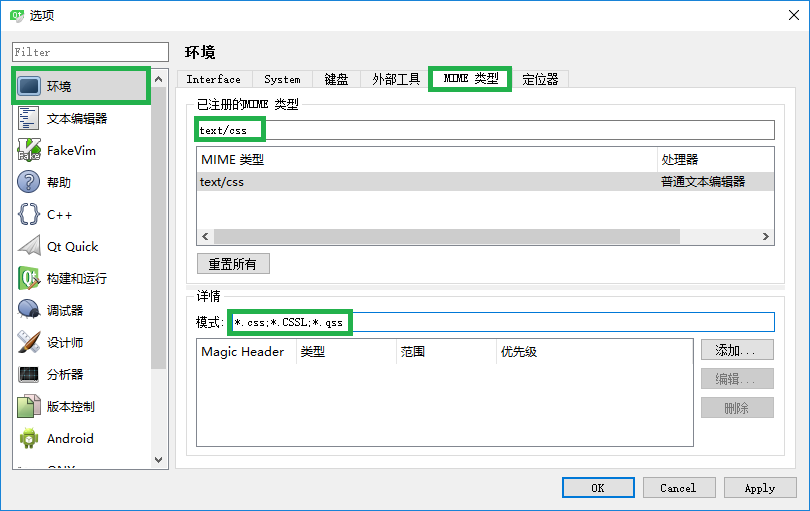This screenshot has height=511, width=810.
Task: Click category list scroll up arrow
Action: click(159, 79)
